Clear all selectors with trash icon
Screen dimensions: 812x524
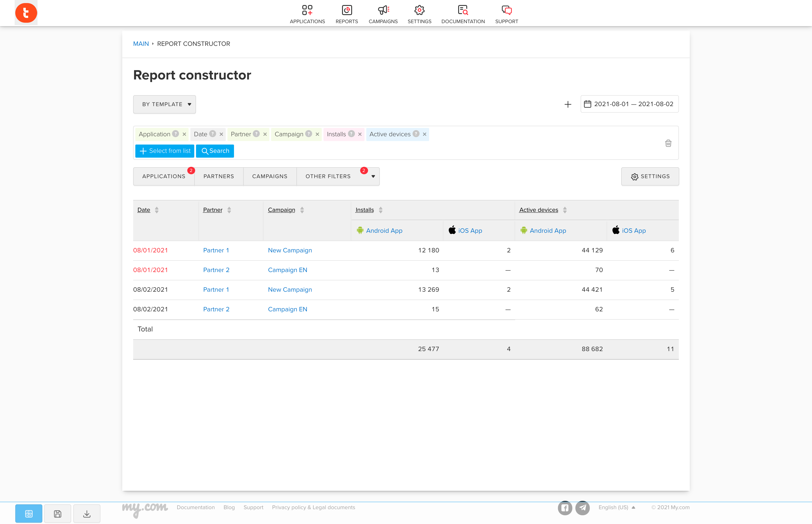point(668,143)
